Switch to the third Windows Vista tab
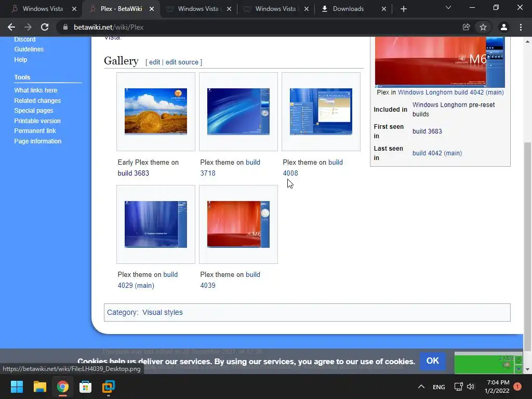Viewport: 532px width, 399px height. (198, 9)
